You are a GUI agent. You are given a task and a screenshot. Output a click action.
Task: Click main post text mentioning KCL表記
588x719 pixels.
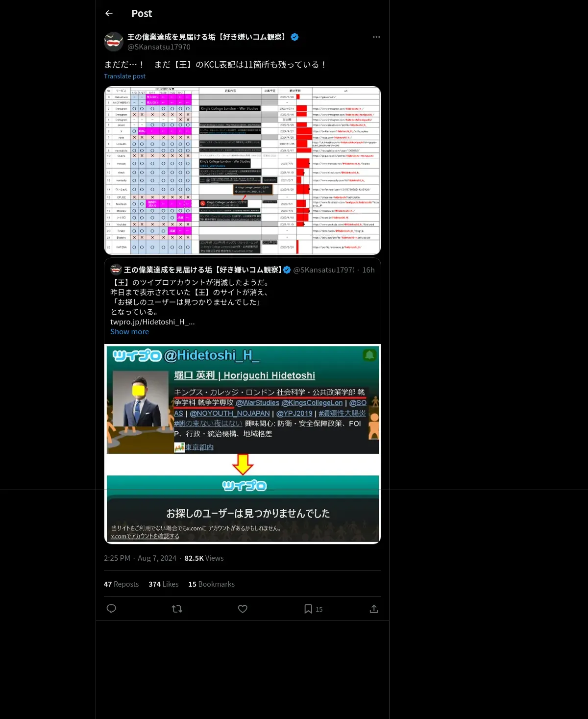pyautogui.click(x=216, y=64)
